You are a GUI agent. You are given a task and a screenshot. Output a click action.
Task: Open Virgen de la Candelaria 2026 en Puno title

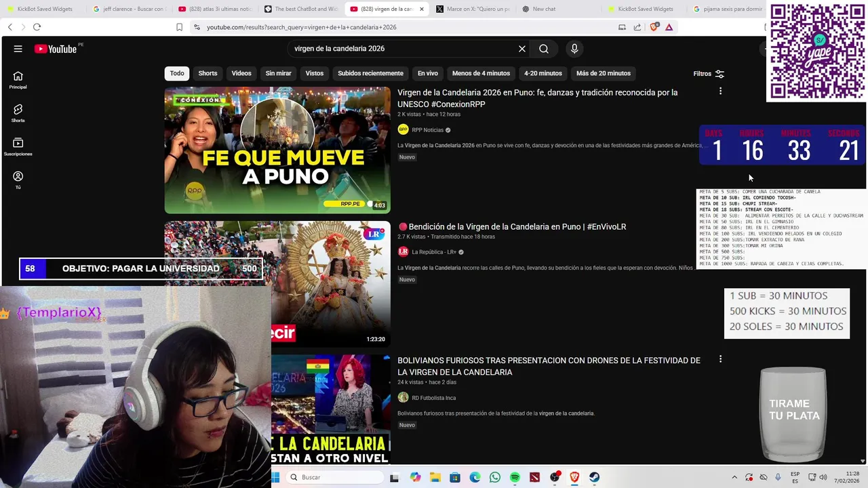tap(537, 98)
